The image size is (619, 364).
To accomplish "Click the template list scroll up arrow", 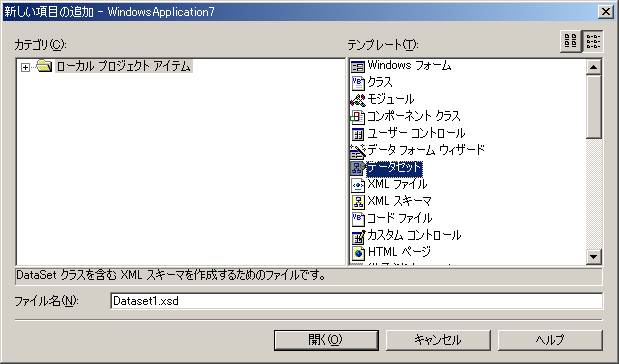I will [594, 68].
